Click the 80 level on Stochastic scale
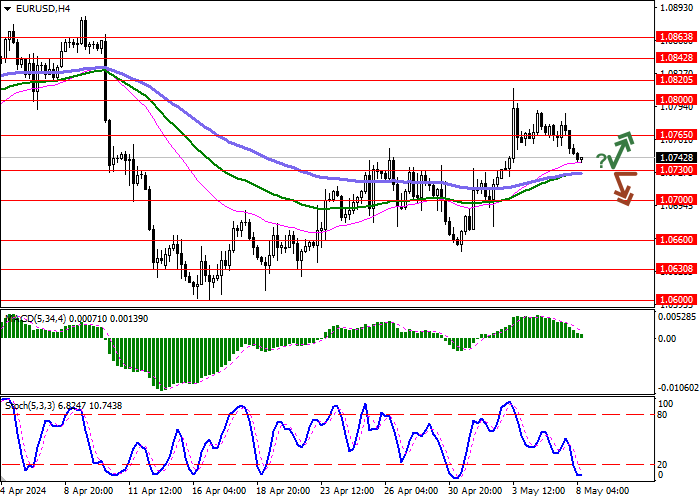The image size is (700, 500). click(x=662, y=415)
